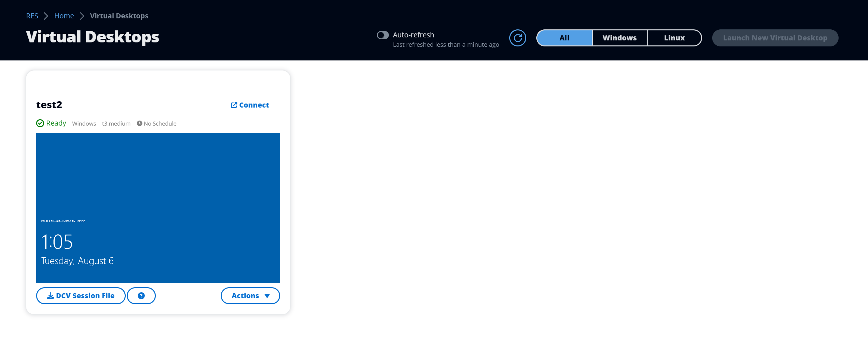Connect to the test2 virtual desktop
Image resolution: width=868 pixels, height=343 pixels.
coord(254,105)
